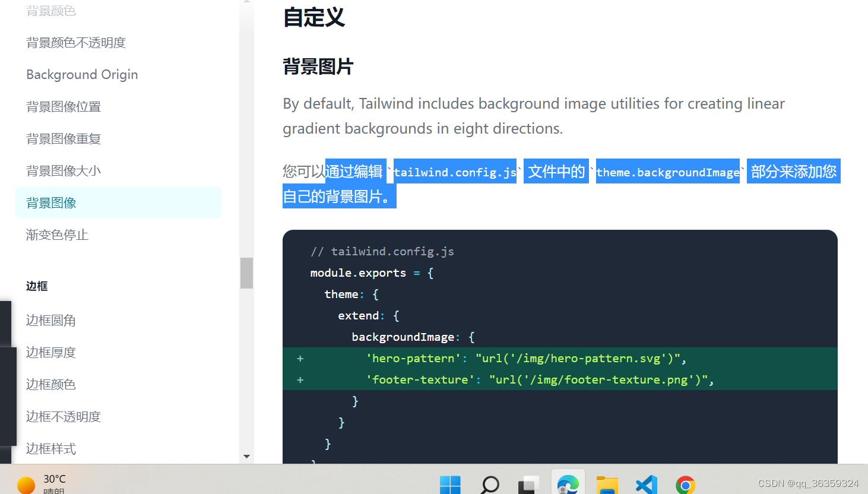Open 边框样式 sidebar link
The width and height of the screenshot is (868, 494).
[x=51, y=449]
